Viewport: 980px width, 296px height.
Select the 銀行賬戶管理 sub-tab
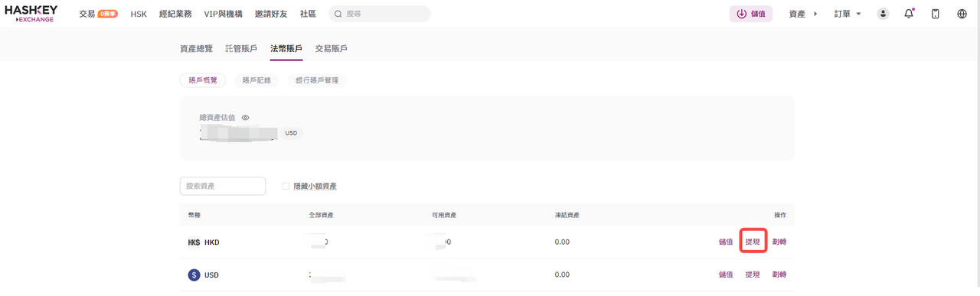coord(317,80)
